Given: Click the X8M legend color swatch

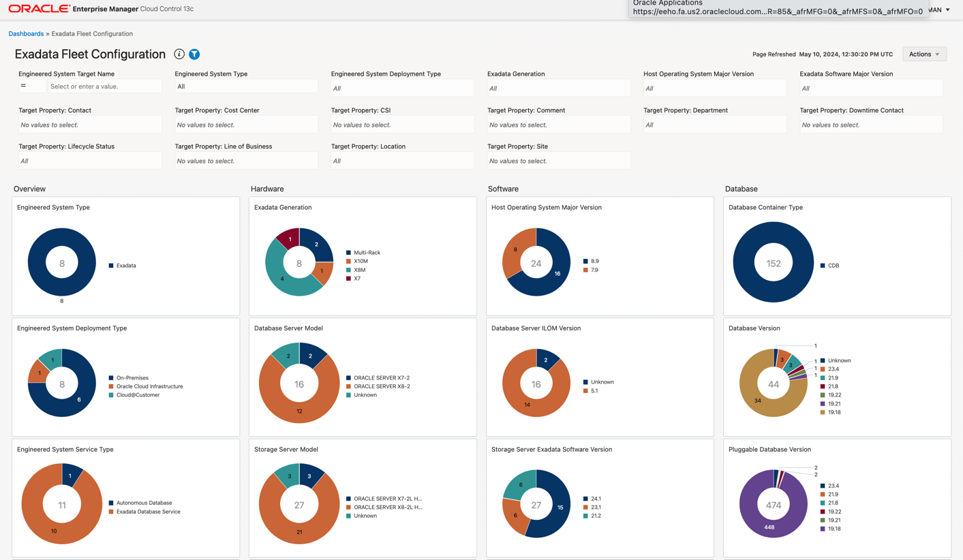Looking at the screenshot, I should pos(348,270).
